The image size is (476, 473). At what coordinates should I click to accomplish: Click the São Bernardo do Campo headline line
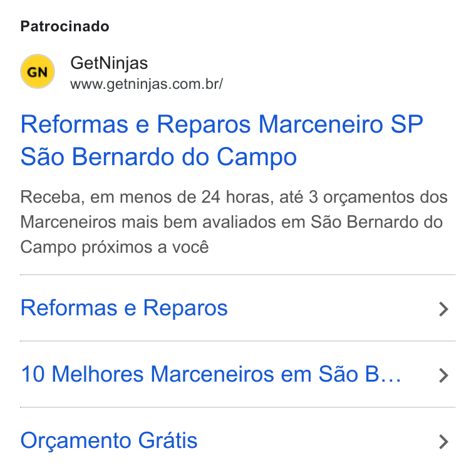158,157
